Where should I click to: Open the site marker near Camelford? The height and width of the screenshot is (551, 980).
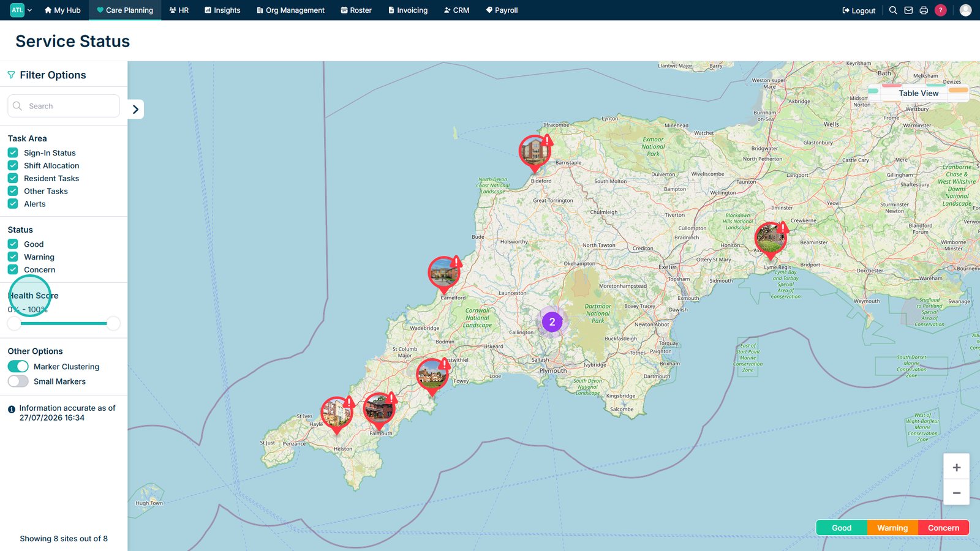pyautogui.click(x=444, y=273)
